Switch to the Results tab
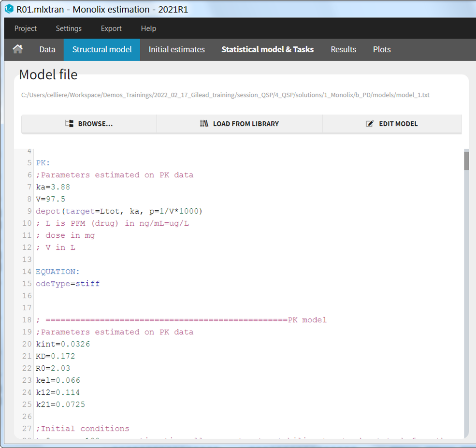Image resolution: width=476 pixels, height=448 pixels. [343, 49]
